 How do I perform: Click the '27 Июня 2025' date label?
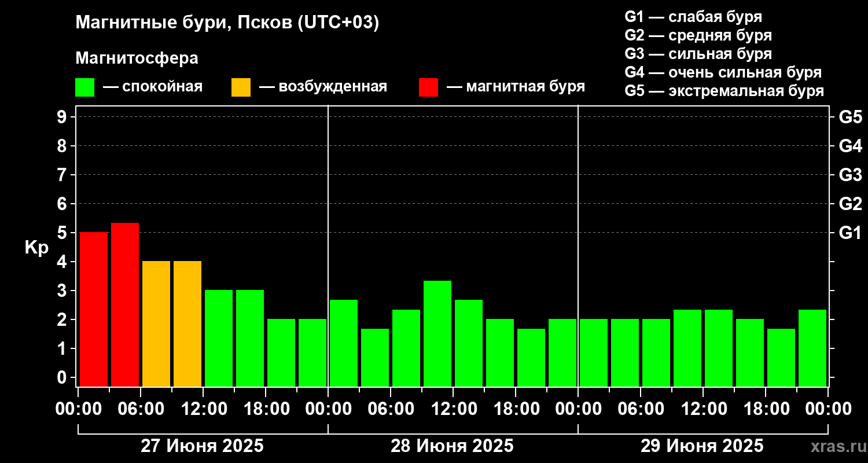203,446
